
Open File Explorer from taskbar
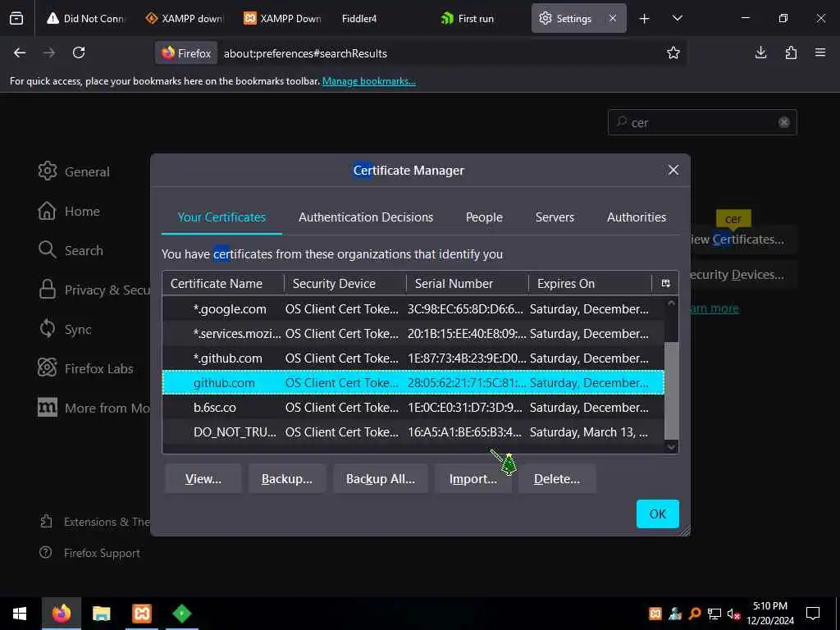101,614
